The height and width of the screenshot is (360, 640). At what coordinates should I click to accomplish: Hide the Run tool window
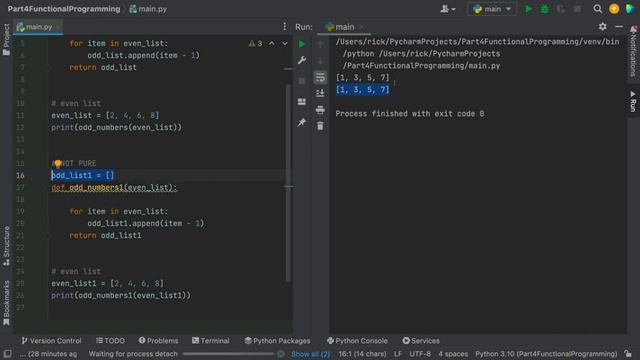click(x=619, y=27)
